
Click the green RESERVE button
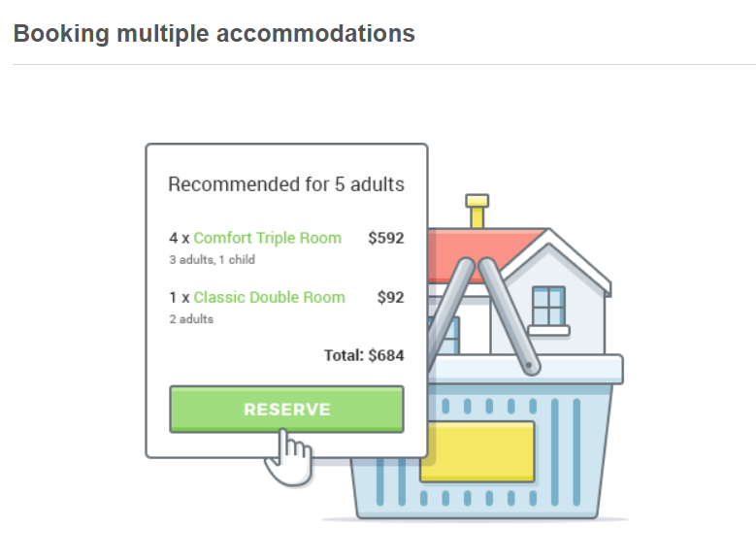tap(286, 409)
